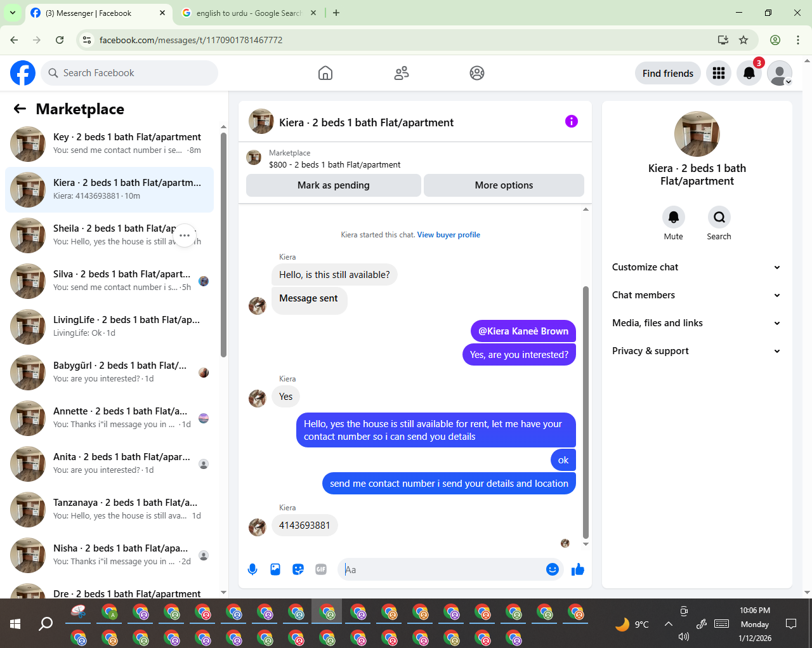Open Windows taskbar search
The image size is (812, 648).
point(46,624)
